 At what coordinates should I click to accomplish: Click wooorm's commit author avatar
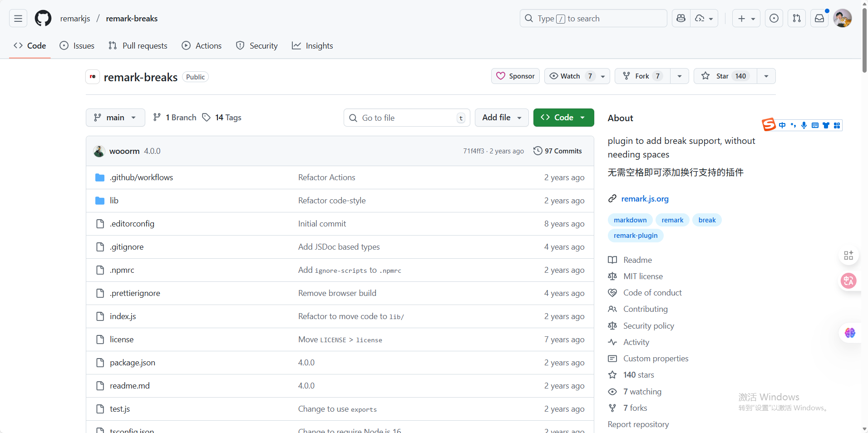coord(99,151)
